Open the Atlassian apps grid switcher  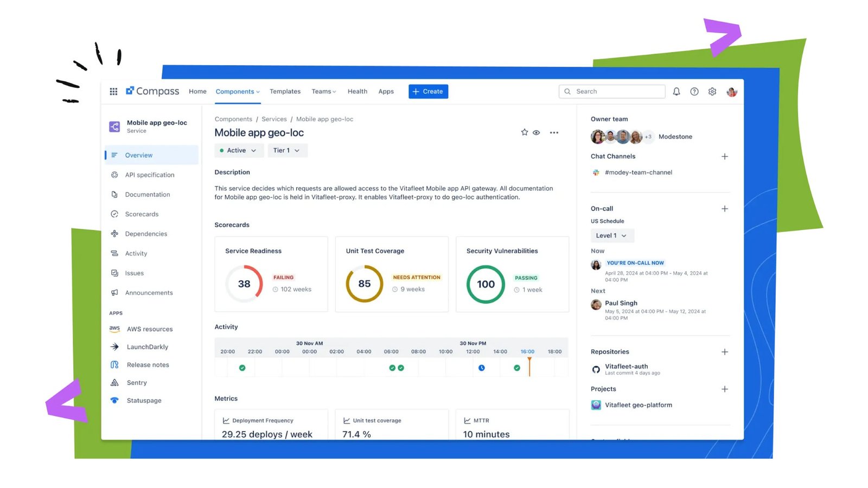point(113,91)
